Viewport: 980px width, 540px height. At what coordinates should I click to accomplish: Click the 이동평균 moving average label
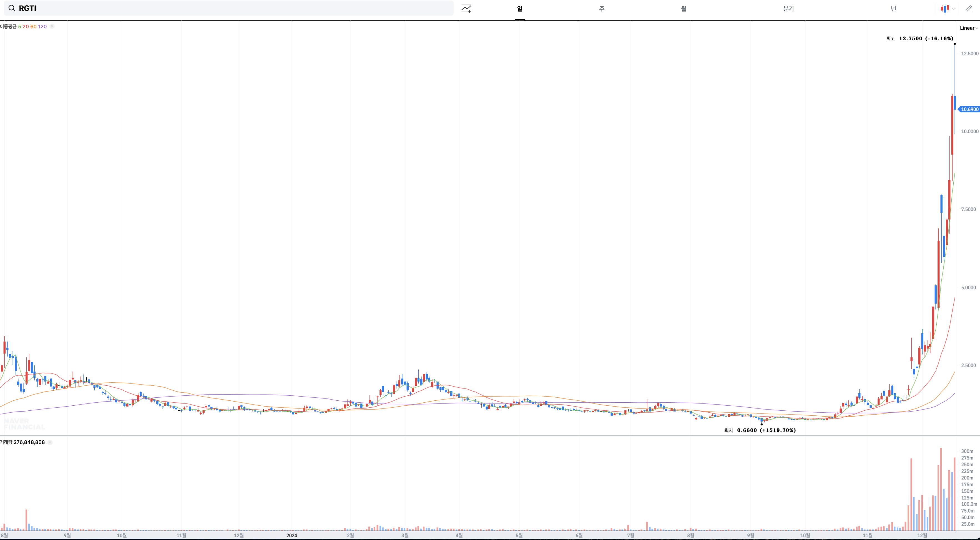[x=8, y=26]
